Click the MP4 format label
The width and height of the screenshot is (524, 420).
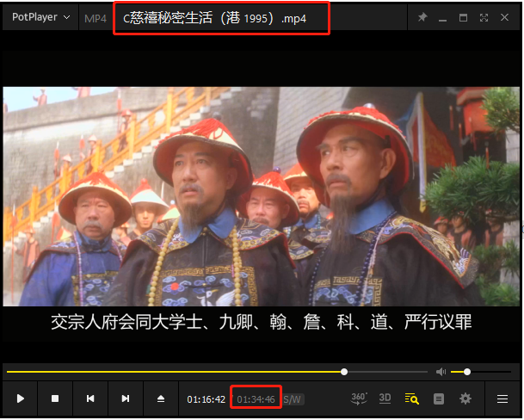[x=96, y=18]
